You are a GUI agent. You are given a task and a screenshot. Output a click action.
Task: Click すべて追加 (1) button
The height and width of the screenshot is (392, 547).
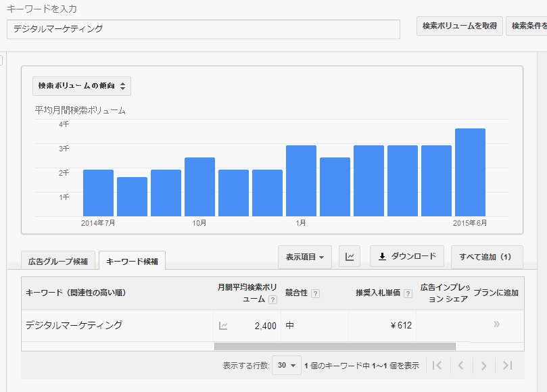pyautogui.click(x=487, y=257)
